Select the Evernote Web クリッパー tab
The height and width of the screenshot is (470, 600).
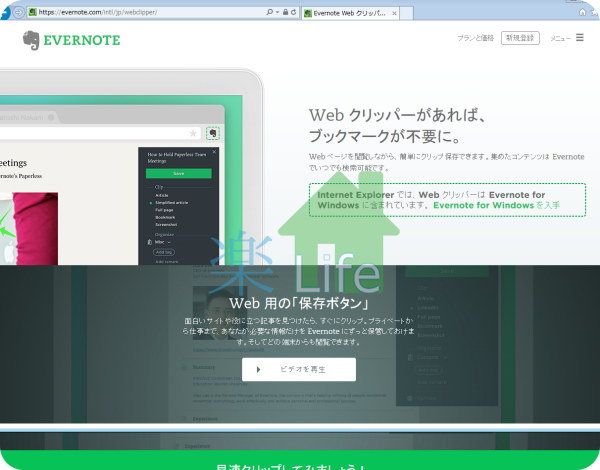[350, 13]
